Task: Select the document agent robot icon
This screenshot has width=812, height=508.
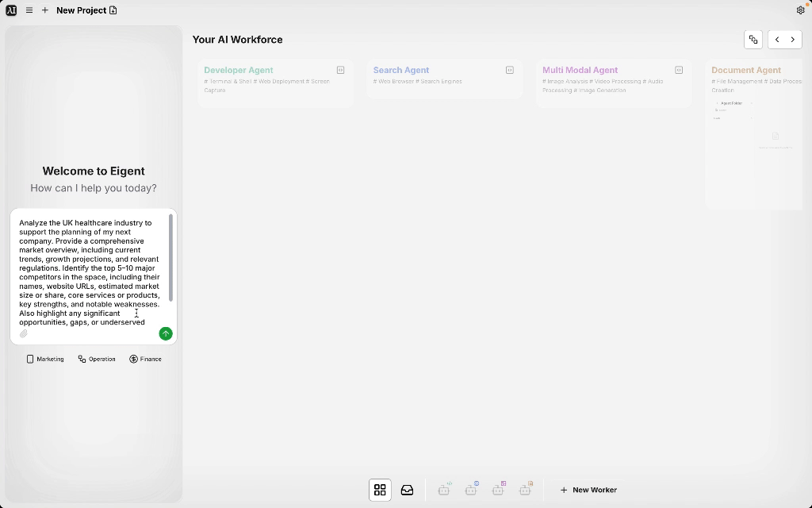Action: 527,489
